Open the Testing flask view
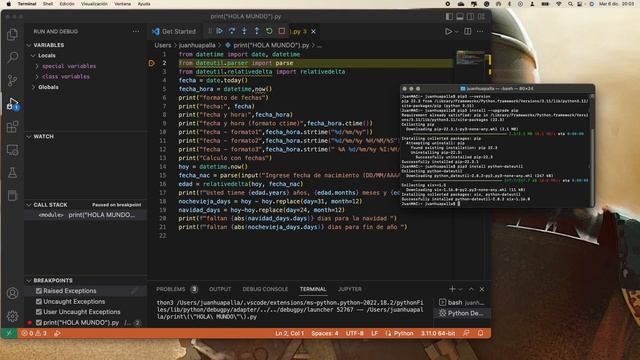Image resolution: width=640 pixels, height=360 pixels. point(12,173)
